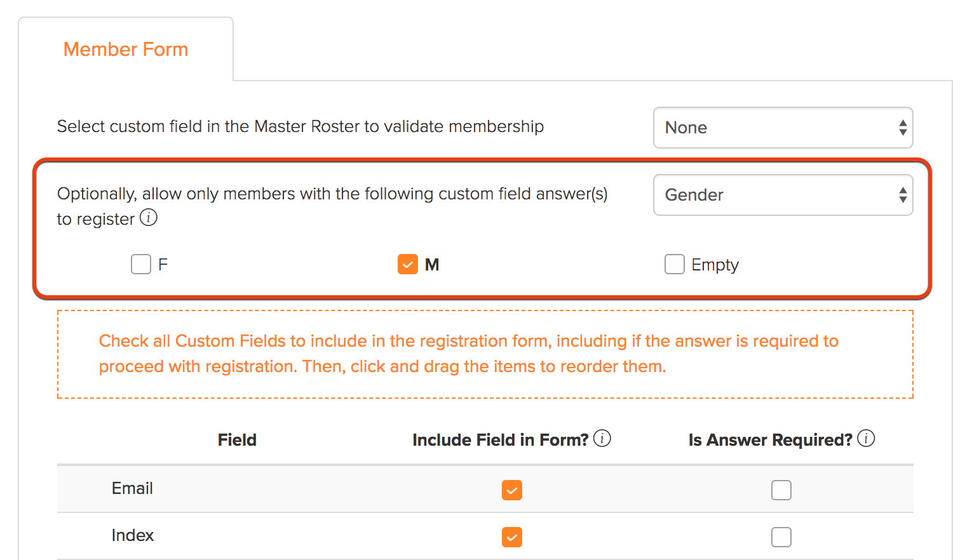Screen dimensions: 972x560
Task: Check the Empty answer checkbox
Action: [x=675, y=264]
